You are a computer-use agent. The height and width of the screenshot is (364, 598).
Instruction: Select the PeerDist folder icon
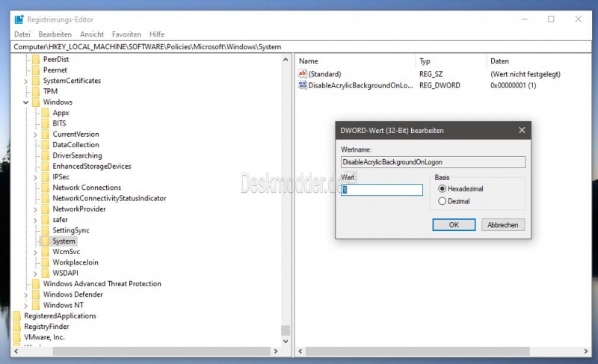[36, 59]
